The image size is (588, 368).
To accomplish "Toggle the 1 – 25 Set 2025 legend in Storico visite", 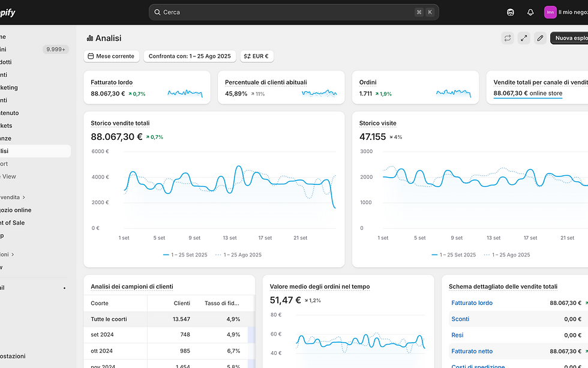I will pos(454,255).
